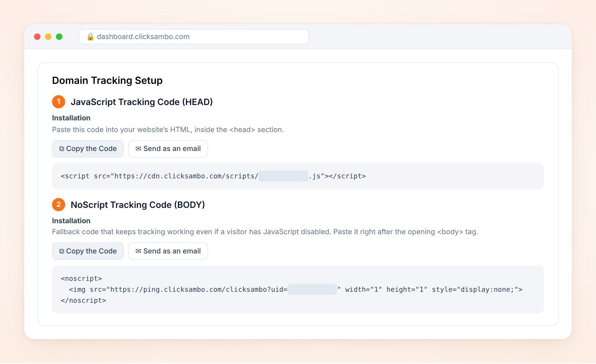The height and width of the screenshot is (364, 596).
Task: Click the Installation label under NoScript Tracking Code
Action: tap(71, 221)
